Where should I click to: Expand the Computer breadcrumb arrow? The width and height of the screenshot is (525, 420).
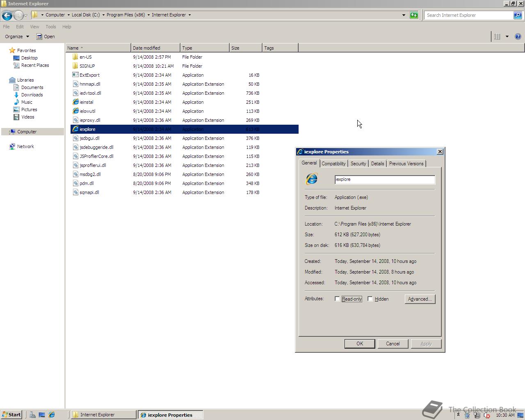coord(68,15)
